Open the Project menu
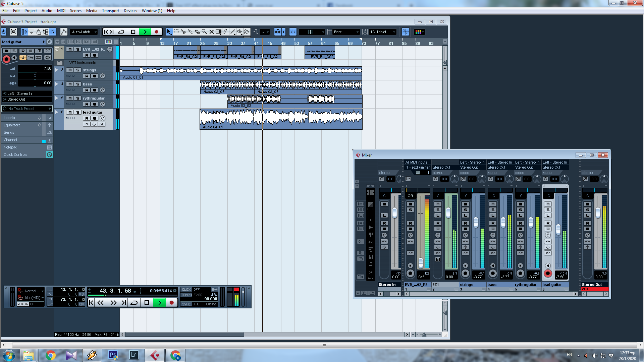 click(31, 11)
